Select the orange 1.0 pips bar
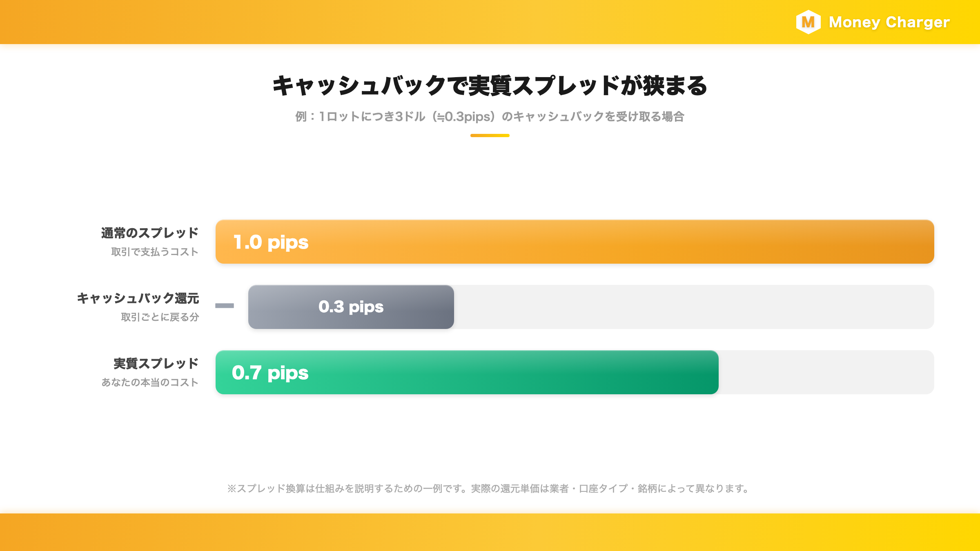The height and width of the screenshot is (551, 980). click(575, 242)
